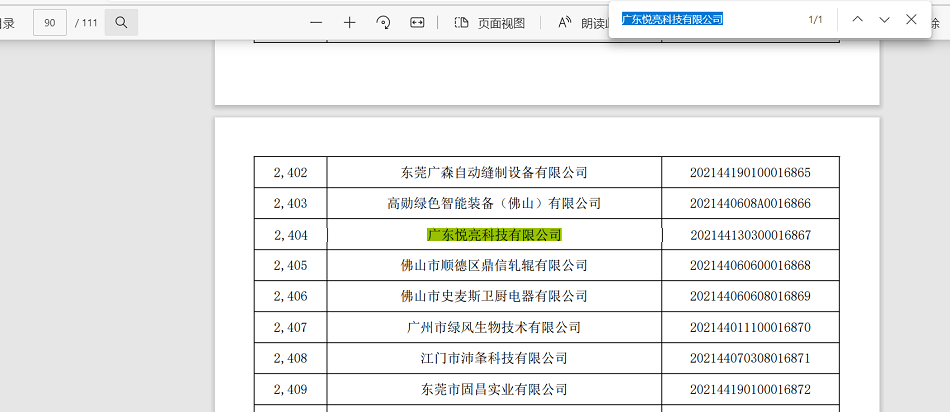Screen dimensions: 950x412
Task: Click the cell 江门市沛条科技有限公司
Action: (x=494, y=359)
